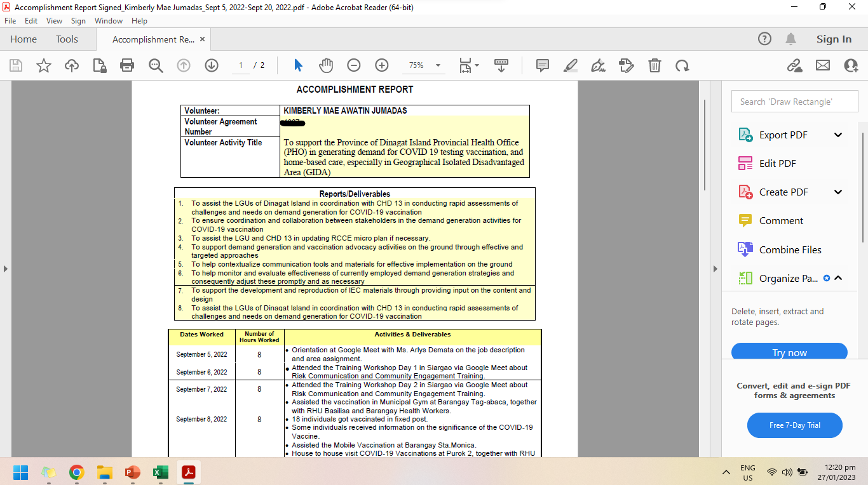Open the File menu
Image resolution: width=868 pixels, height=485 pixels.
(10, 21)
